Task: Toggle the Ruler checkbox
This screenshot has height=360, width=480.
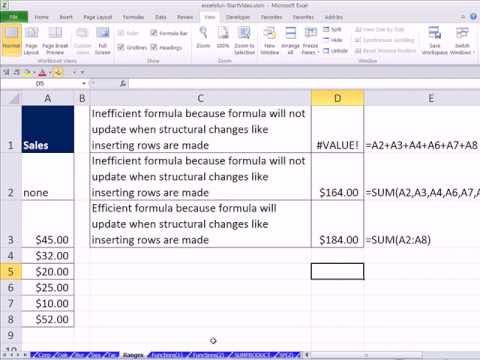Action: (128, 33)
